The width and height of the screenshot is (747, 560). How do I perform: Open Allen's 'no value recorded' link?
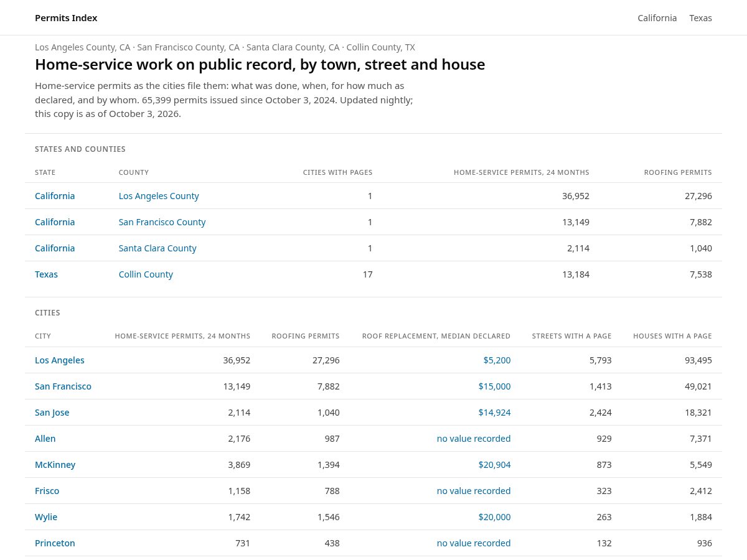pos(474,439)
